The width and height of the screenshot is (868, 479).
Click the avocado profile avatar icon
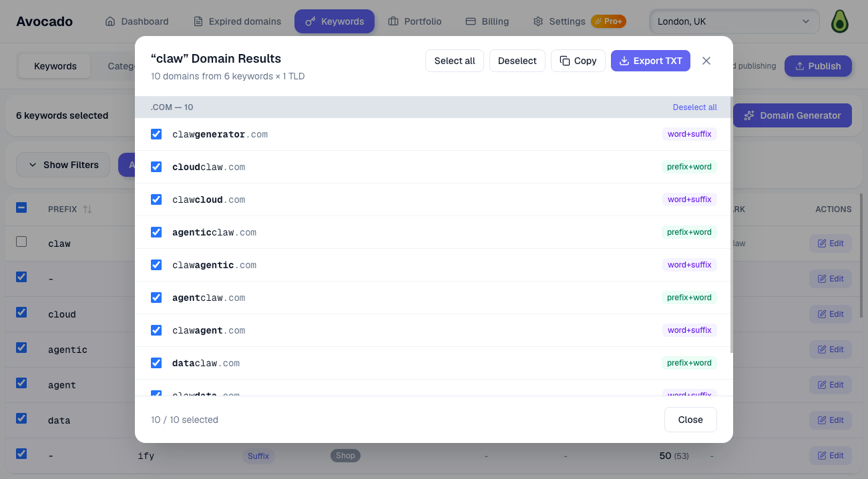(839, 21)
